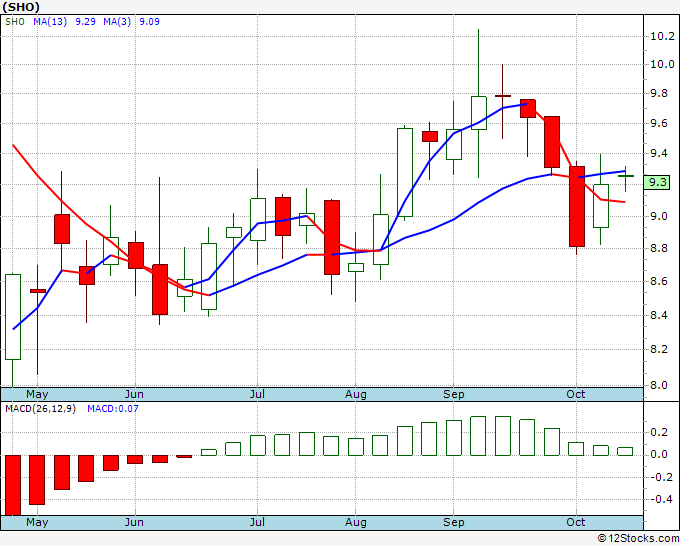Screen dimensions: 680x546
Task: Click the 9.8 price axis label
Action: point(659,94)
